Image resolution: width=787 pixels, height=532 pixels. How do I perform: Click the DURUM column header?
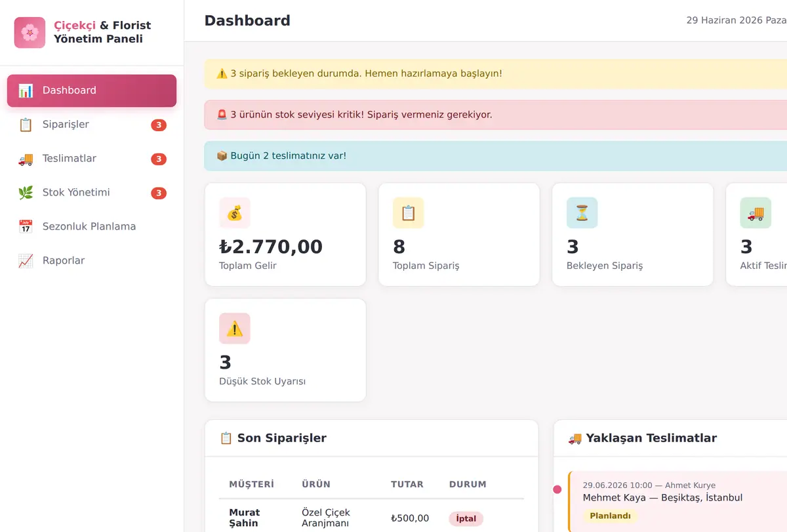click(x=468, y=485)
